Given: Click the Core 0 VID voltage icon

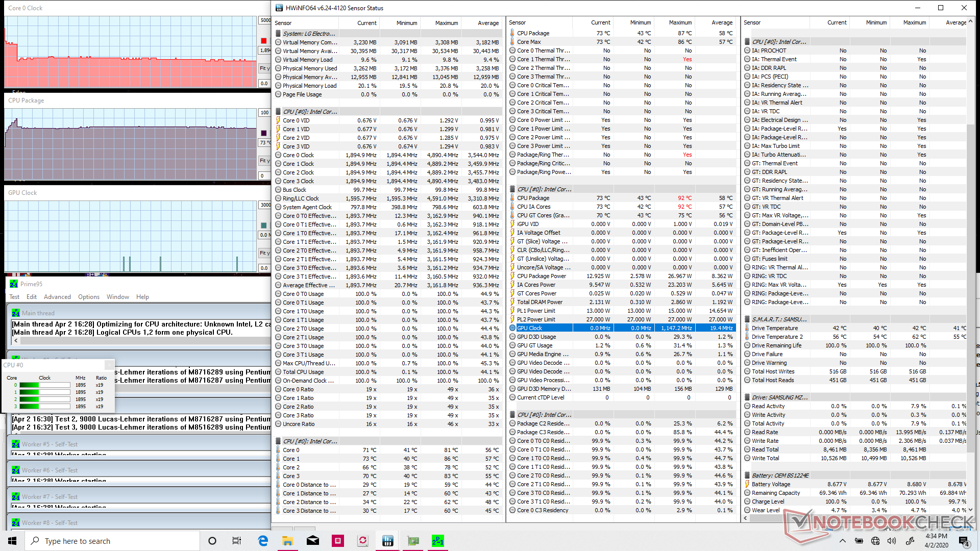Looking at the screenshot, I should (x=278, y=120).
